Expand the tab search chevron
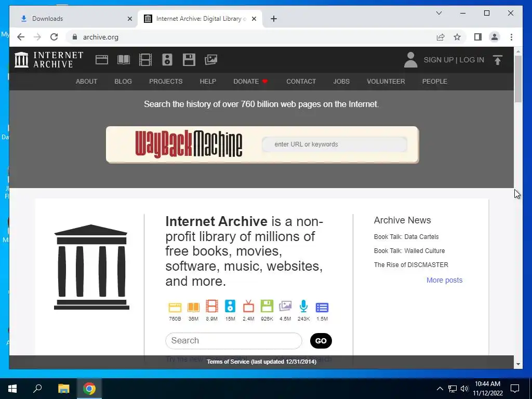The image size is (532, 399). 438,13
